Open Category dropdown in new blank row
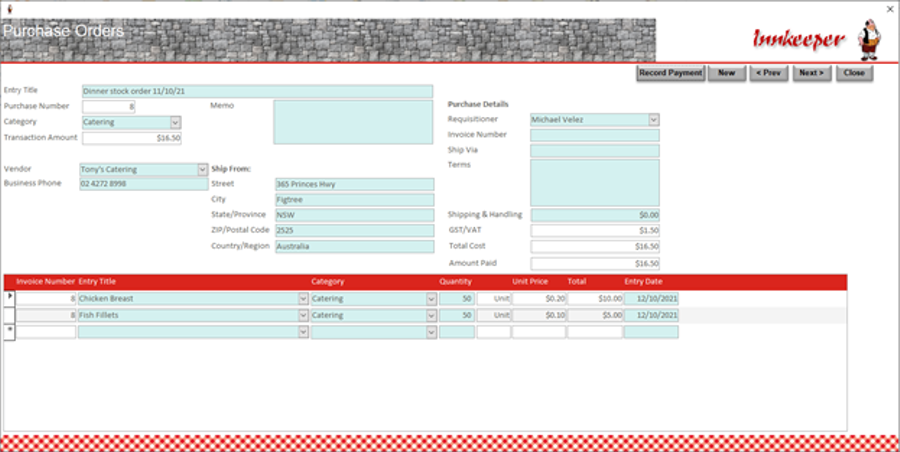This screenshot has width=900, height=452. [x=432, y=332]
